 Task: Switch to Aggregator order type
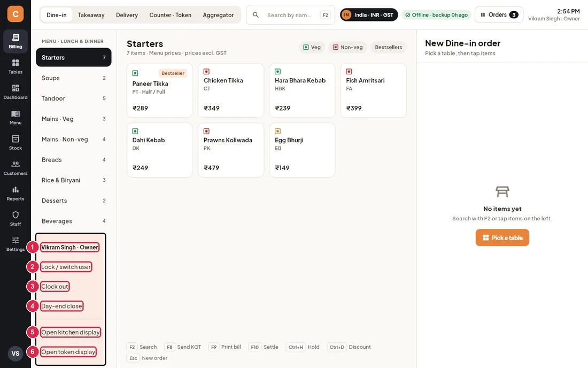[218, 15]
